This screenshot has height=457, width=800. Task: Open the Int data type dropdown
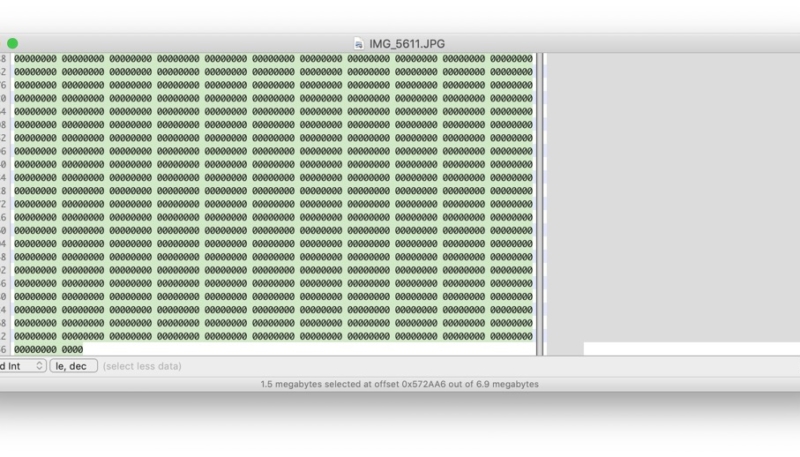point(22,366)
